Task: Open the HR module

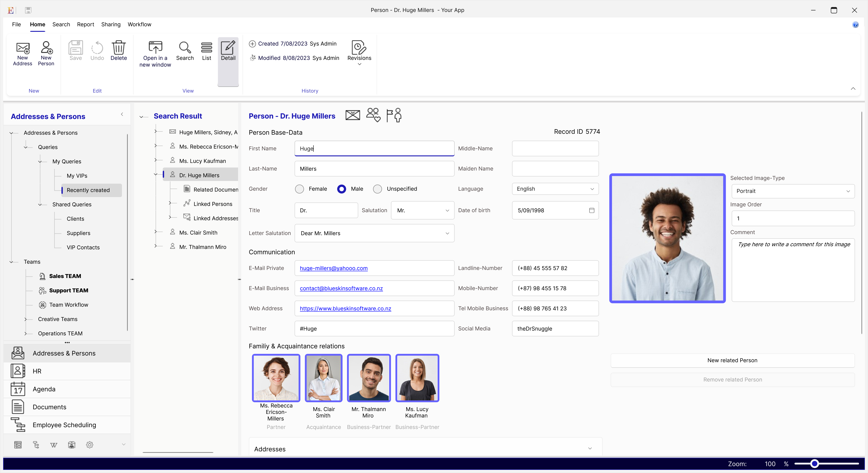Action: coord(67,371)
